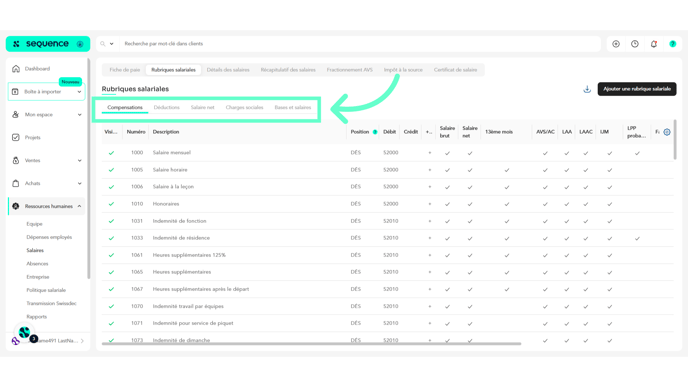Toggle visibility check for Salaire mensuel
The image size is (688, 387).
111,153
